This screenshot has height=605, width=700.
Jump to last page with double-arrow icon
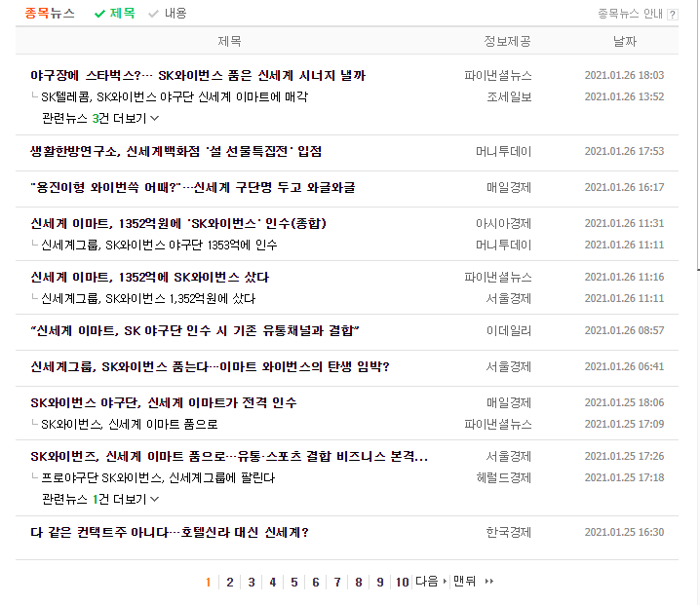pyautogui.click(x=489, y=582)
